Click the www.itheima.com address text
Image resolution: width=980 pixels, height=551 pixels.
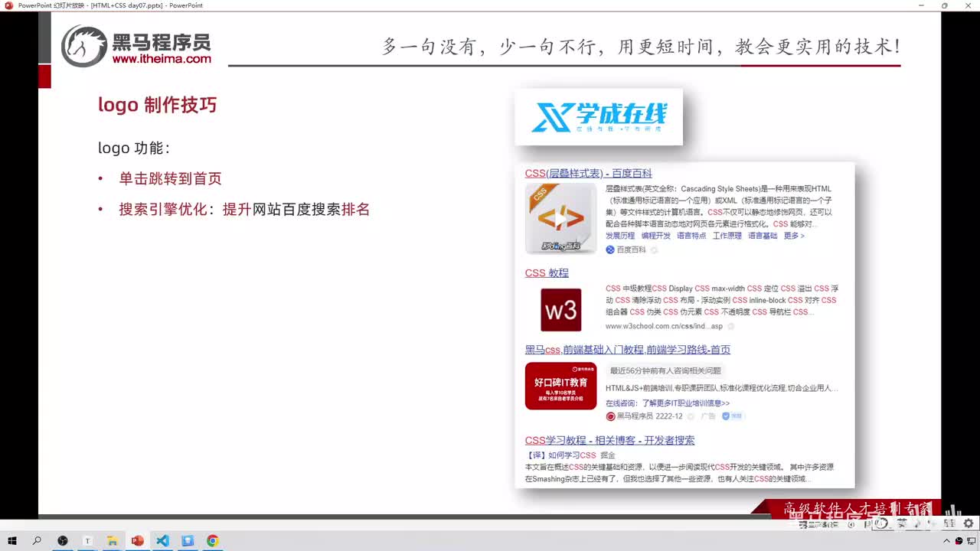pos(162,59)
